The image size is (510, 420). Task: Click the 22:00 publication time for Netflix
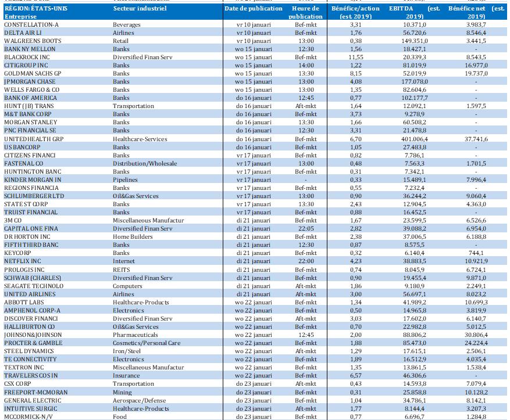[x=306, y=261]
